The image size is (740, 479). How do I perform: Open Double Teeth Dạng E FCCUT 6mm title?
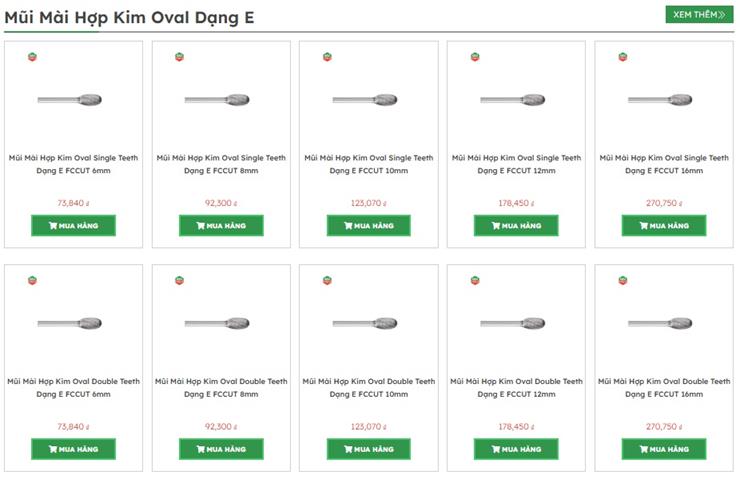pyautogui.click(x=73, y=388)
